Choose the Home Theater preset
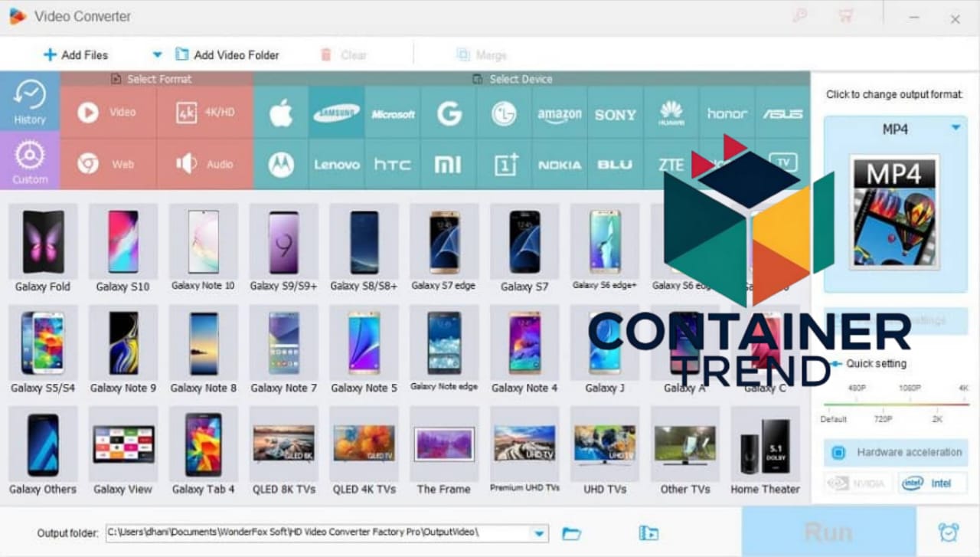 (765, 451)
